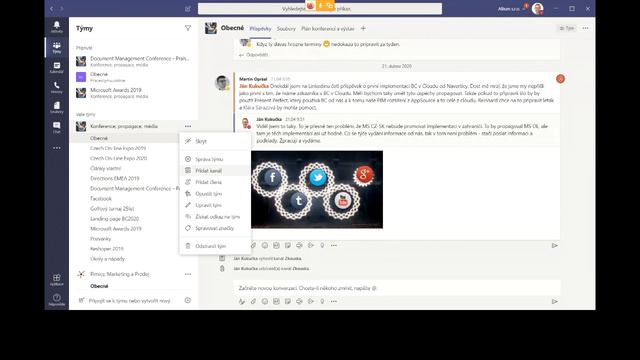Open the Chat icon in the sidebar
This screenshot has width=640, height=360.
tap(57, 127)
